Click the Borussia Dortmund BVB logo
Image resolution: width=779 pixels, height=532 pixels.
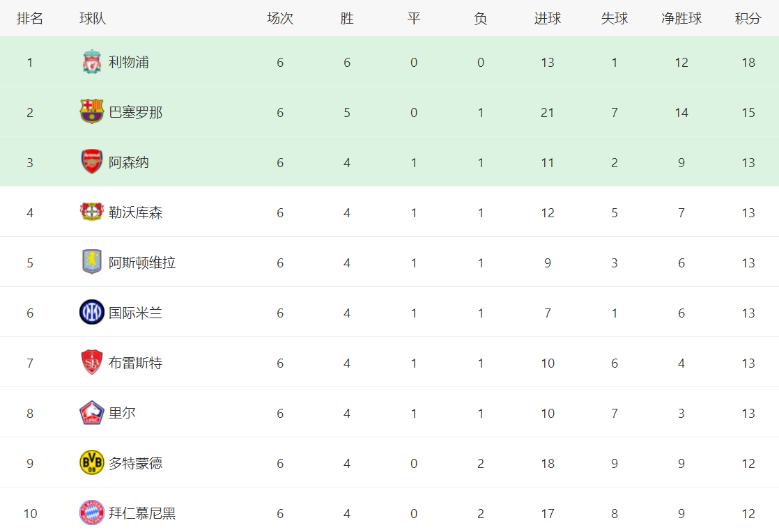pos(91,463)
